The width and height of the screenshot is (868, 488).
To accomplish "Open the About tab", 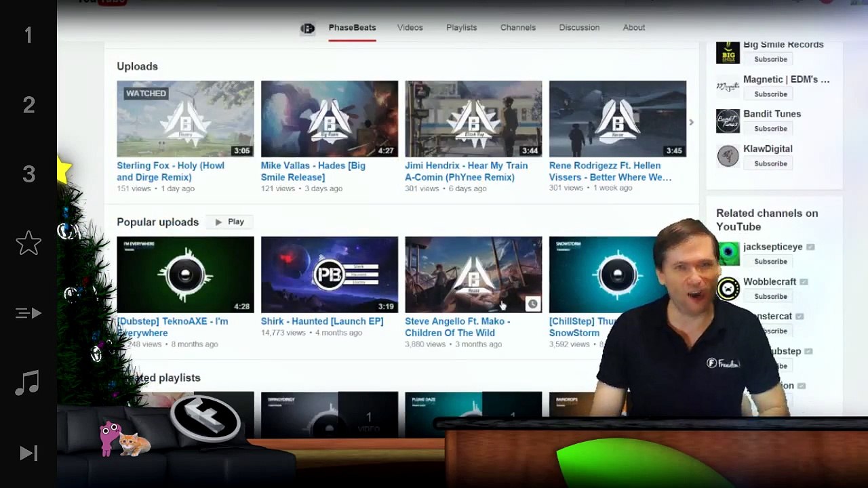I will 633,28.
